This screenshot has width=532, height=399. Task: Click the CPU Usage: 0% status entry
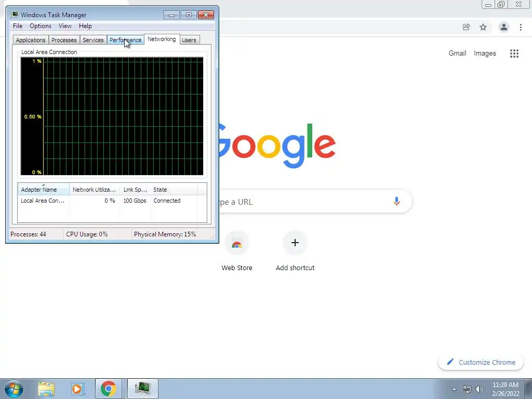click(x=87, y=234)
